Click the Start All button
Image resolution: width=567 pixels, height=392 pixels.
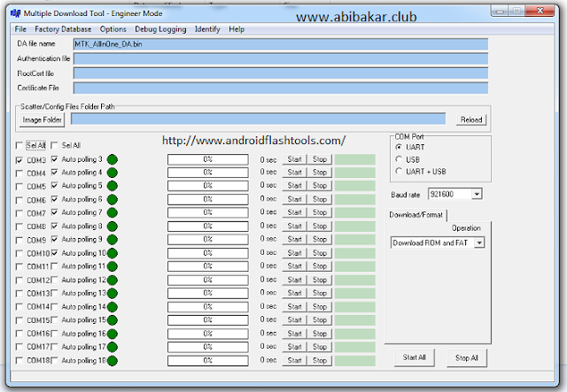[x=415, y=357]
